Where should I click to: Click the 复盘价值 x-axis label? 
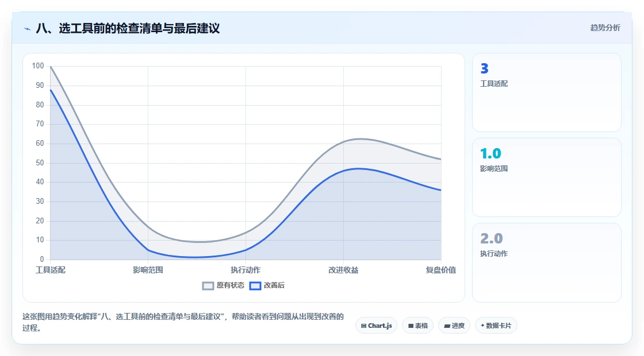(440, 270)
